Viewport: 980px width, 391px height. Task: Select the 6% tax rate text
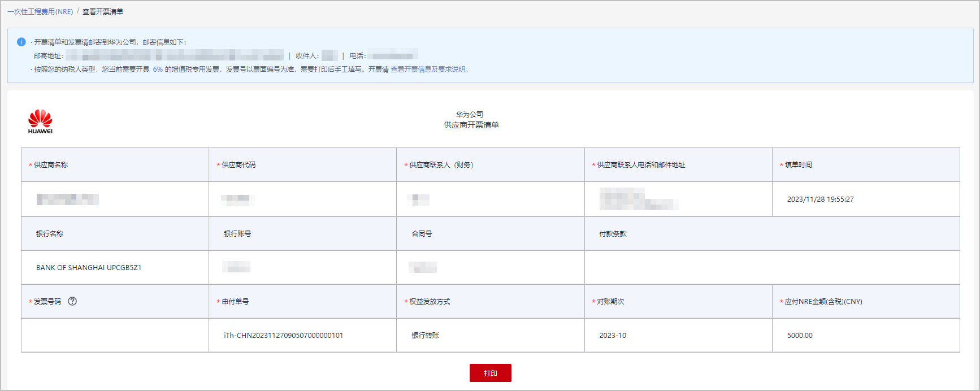pyautogui.click(x=158, y=69)
